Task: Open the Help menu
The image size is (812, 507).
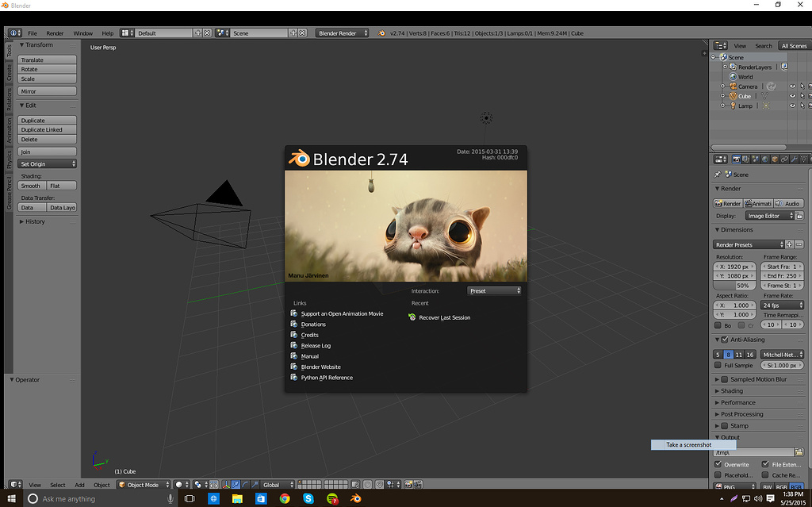Action: click(108, 33)
